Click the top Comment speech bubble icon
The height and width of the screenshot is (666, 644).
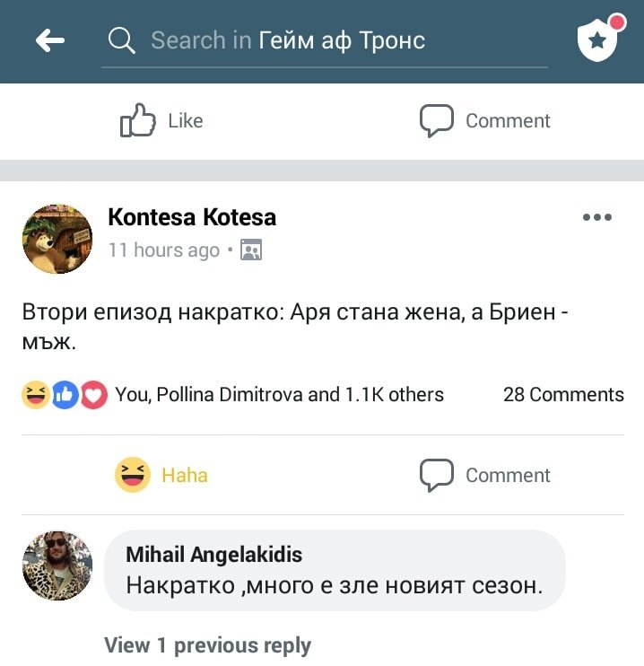tap(437, 121)
